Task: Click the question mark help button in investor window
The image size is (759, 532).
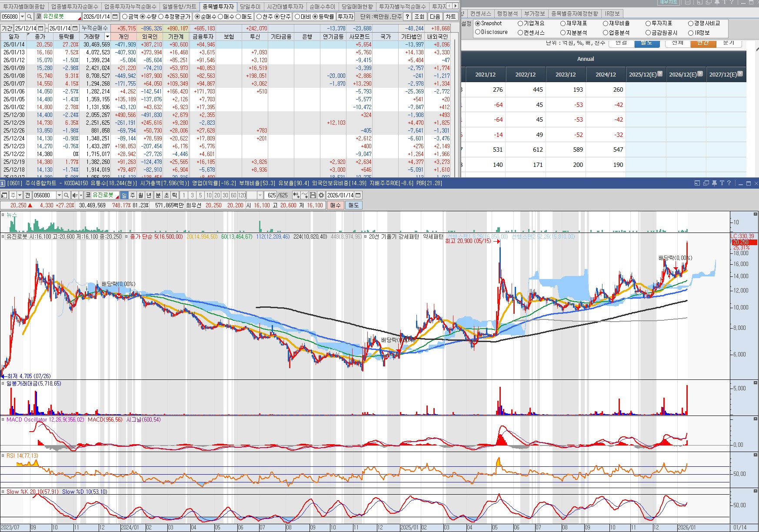Action: [x=407, y=17]
